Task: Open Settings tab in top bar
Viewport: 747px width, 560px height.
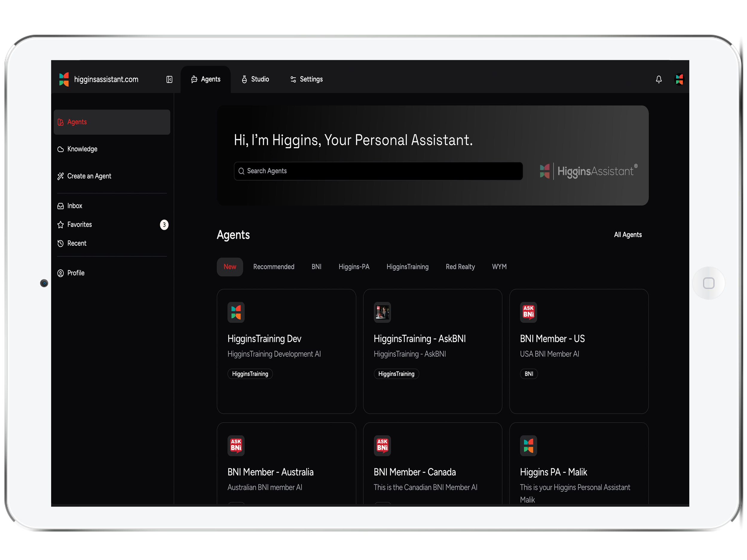Action: click(306, 79)
